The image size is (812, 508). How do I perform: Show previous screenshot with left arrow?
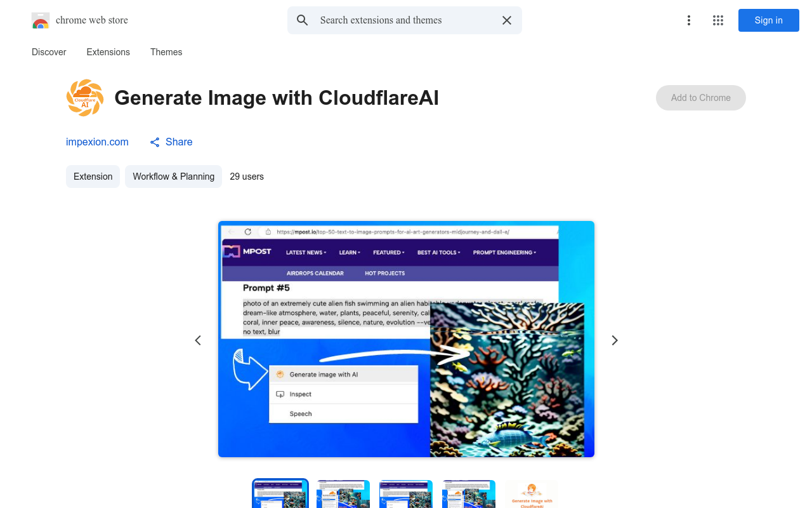(x=198, y=340)
